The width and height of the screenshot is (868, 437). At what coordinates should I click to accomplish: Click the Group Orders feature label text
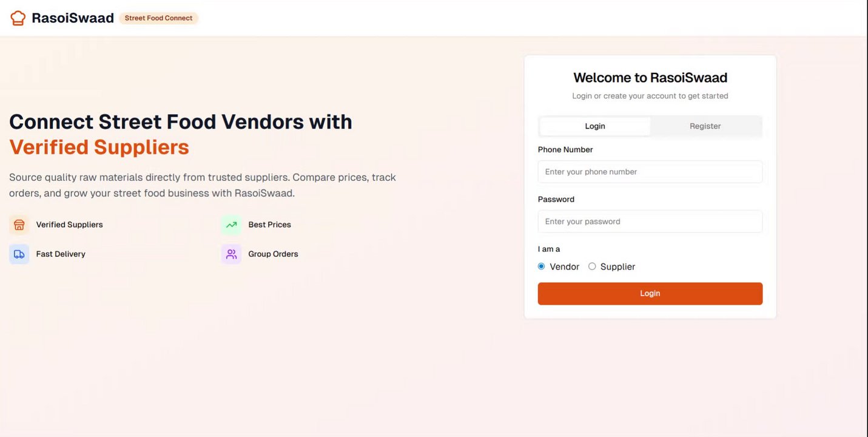(x=273, y=254)
